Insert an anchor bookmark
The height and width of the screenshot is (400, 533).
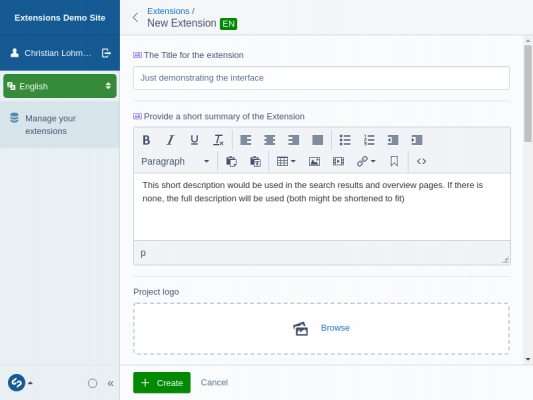[394, 161]
